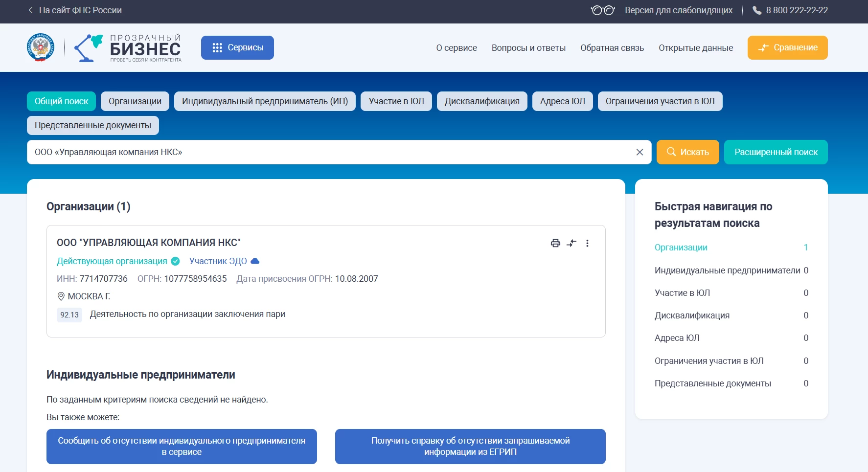Viewport: 868px width, 472px height.
Task: Click the date 10.08.2007
Action: 357,279
